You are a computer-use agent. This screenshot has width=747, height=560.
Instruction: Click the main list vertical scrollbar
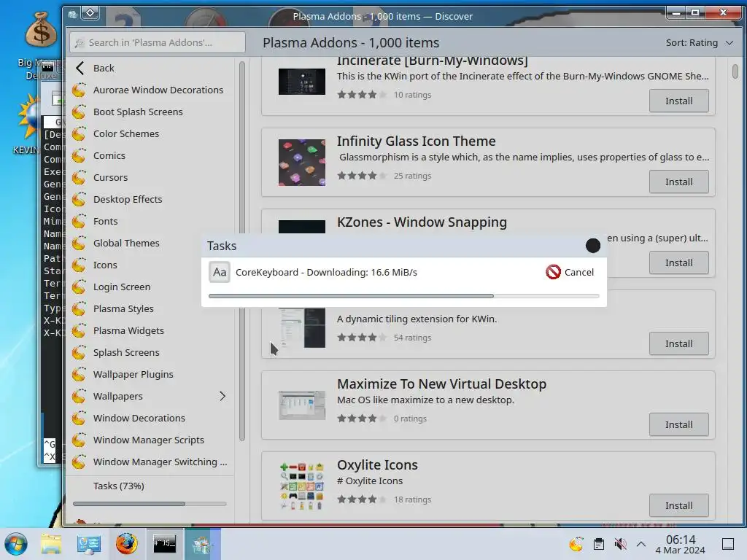coord(735,71)
